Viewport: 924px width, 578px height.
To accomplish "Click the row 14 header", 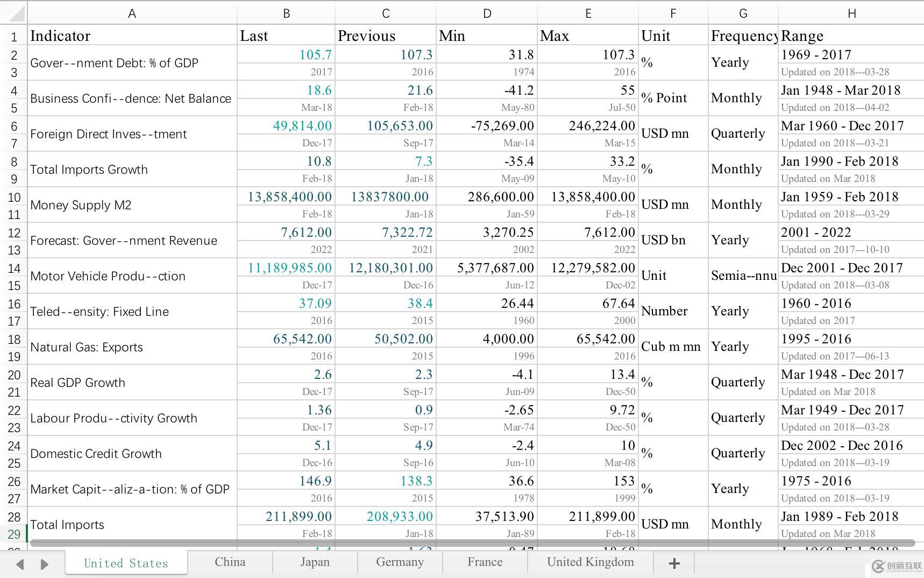I will 14,268.
